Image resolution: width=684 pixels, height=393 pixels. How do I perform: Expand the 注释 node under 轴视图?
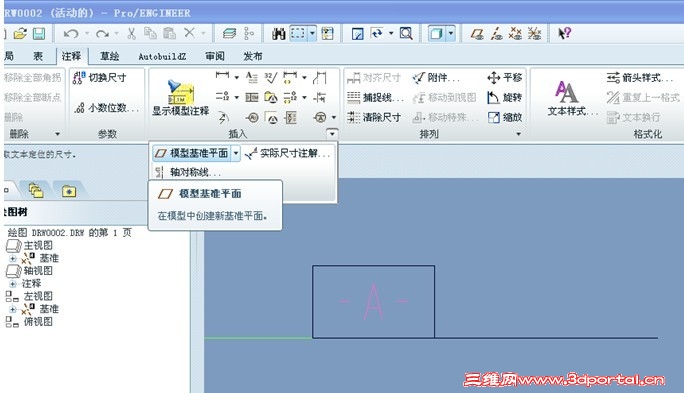coord(13,284)
